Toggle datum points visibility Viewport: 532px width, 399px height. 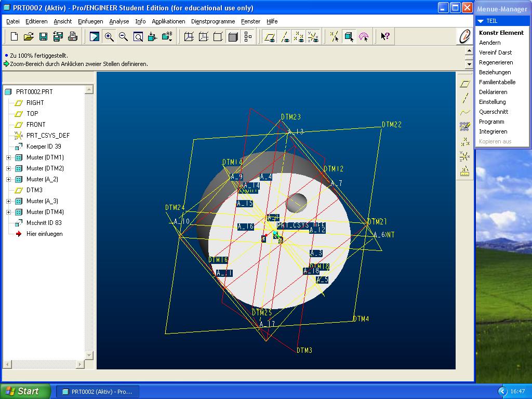(x=299, y=36)
